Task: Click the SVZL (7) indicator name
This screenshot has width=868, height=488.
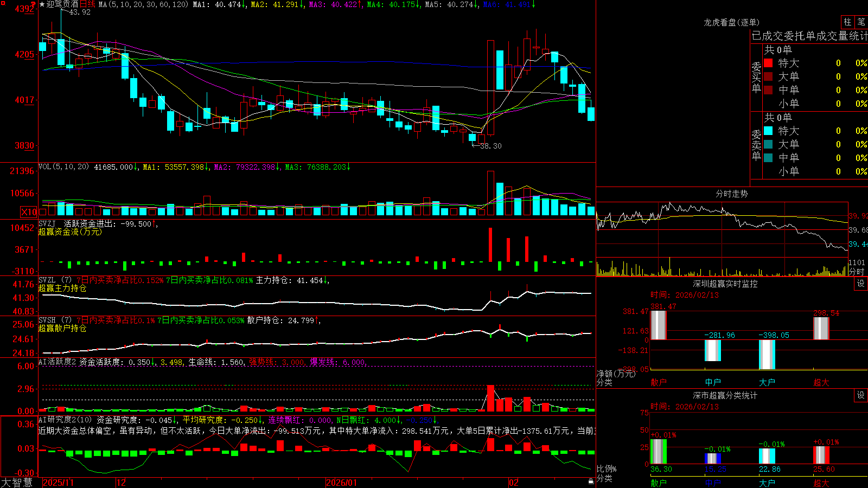Action: click(55, 280)
